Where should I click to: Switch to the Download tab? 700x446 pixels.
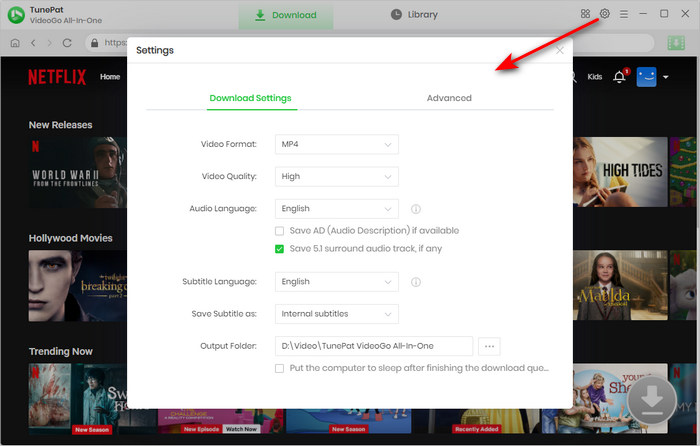(x=286, y=15)
